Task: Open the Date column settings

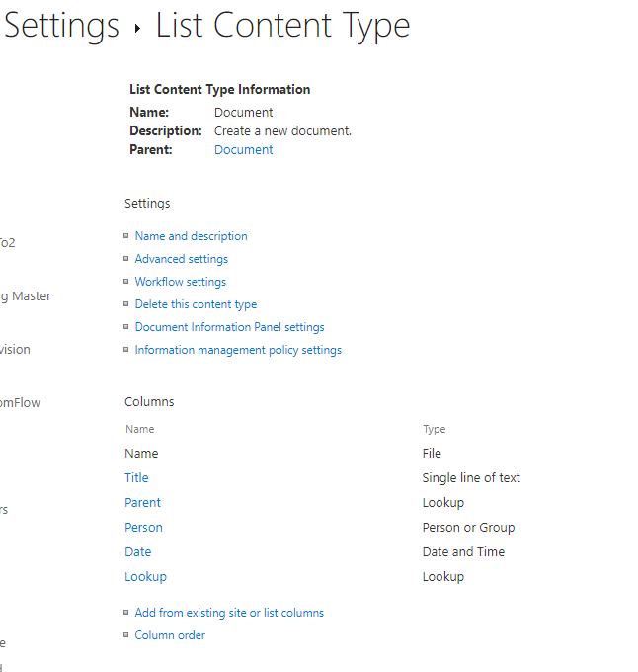Action: (137, 552)
